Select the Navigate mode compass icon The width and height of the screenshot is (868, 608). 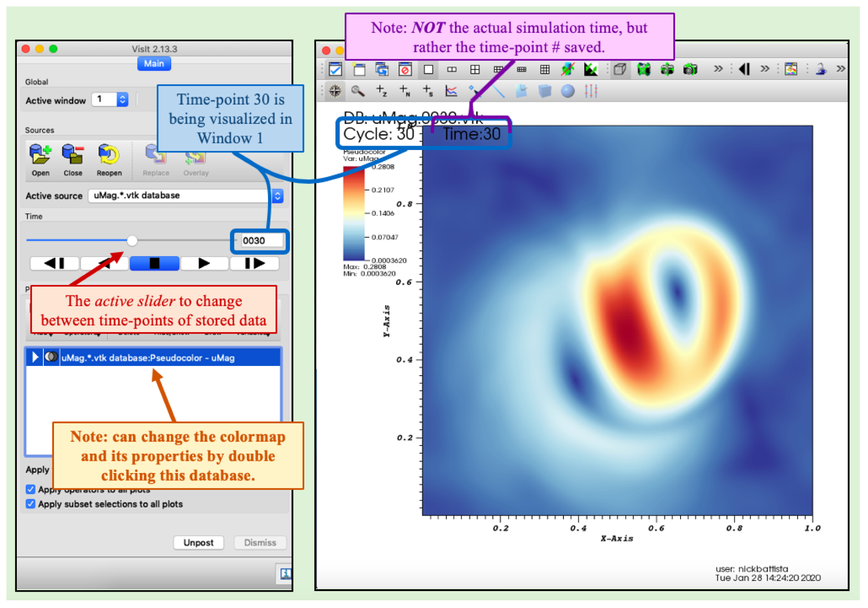[x=335, y=91]
